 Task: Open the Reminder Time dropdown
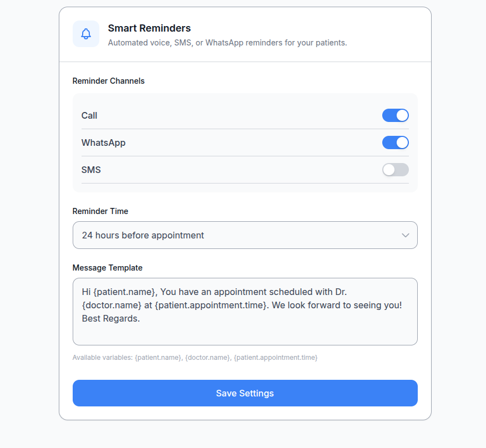pos(245,235)
